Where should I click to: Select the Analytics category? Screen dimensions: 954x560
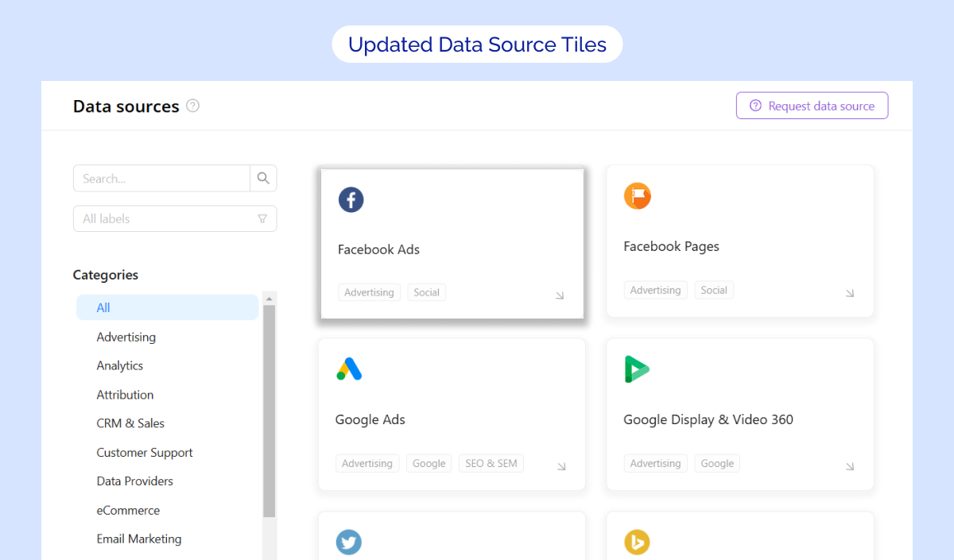click(120, 365)
